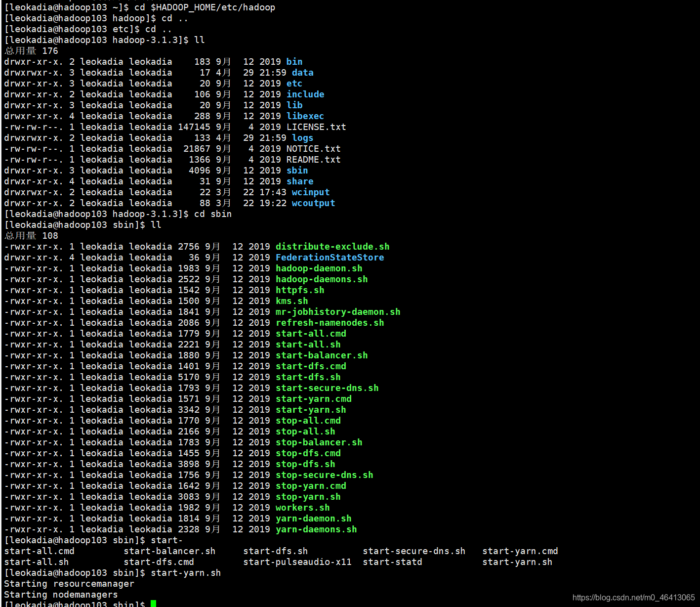This screenshot has width=700, height=607.
Task: Click the wcinput directory name
Action: [311, 192]
